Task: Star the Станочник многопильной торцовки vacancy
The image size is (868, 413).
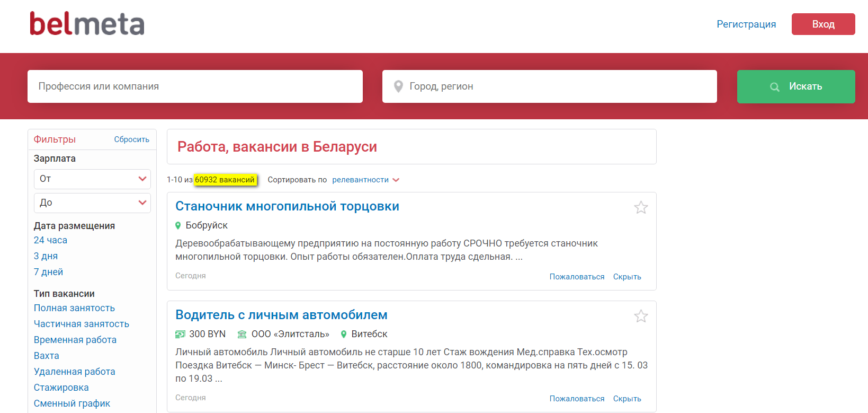Action: pos(641,207)
